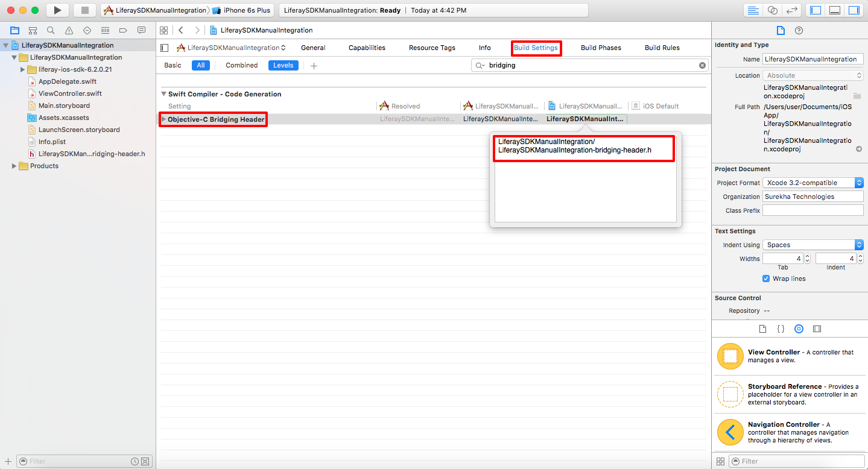
Task: Select Basic settings filter
Action: pyautogui.click(x=173, y=65)
